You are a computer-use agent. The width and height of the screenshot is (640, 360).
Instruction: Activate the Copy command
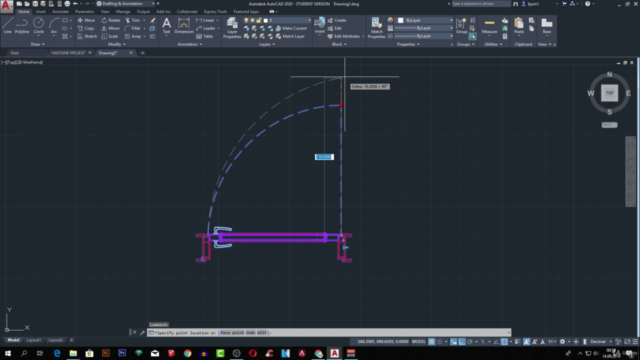pos(86,28)
